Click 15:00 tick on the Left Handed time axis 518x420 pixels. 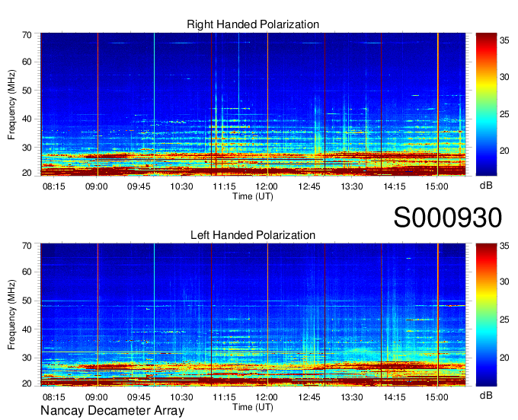click(x=436, y=397)
